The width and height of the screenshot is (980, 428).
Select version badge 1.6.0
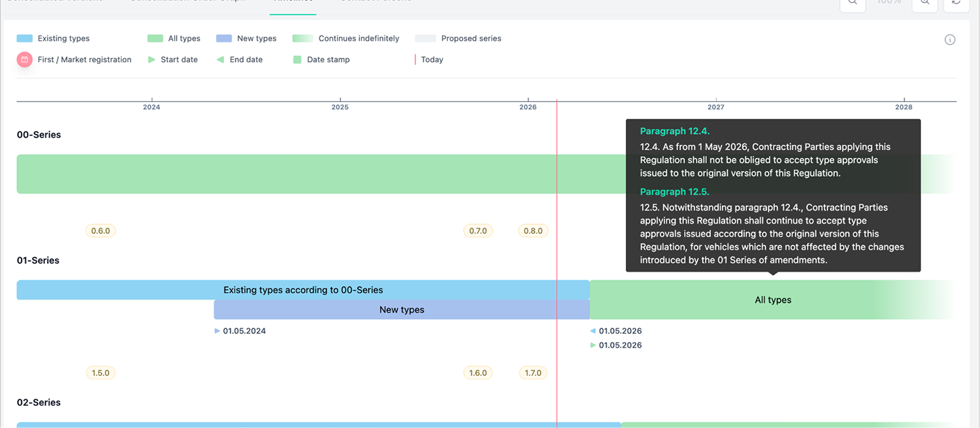click(478, 373)
